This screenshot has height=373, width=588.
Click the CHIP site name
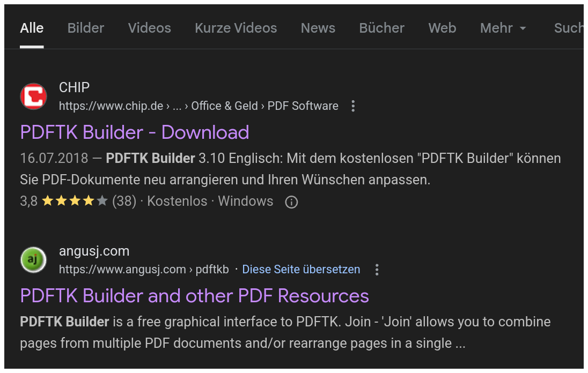(x=74, y=87)
